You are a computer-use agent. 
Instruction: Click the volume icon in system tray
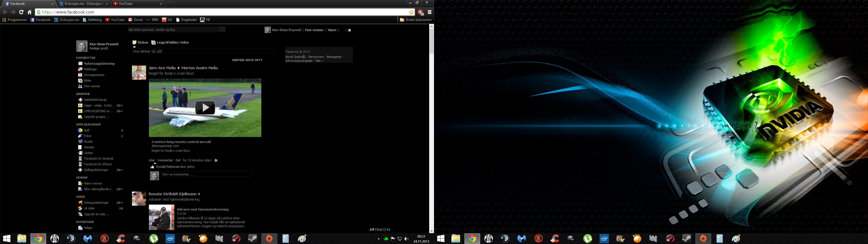coord(406,239)
